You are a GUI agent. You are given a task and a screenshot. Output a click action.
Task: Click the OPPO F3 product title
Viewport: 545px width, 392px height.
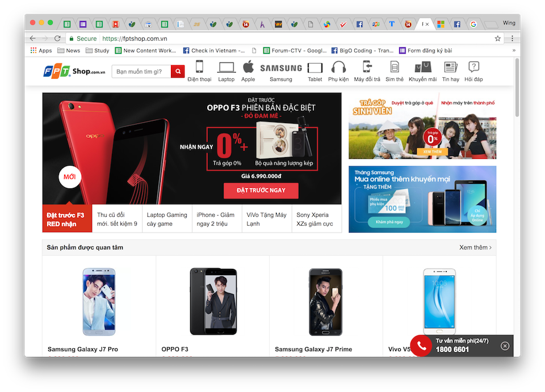click(x=175, y=349)
